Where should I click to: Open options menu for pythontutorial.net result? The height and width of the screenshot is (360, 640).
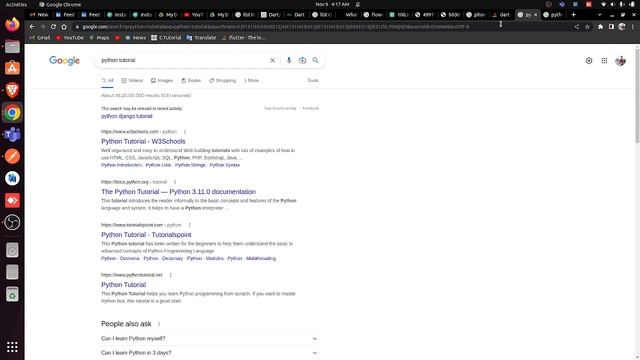(x=171, y=275)
